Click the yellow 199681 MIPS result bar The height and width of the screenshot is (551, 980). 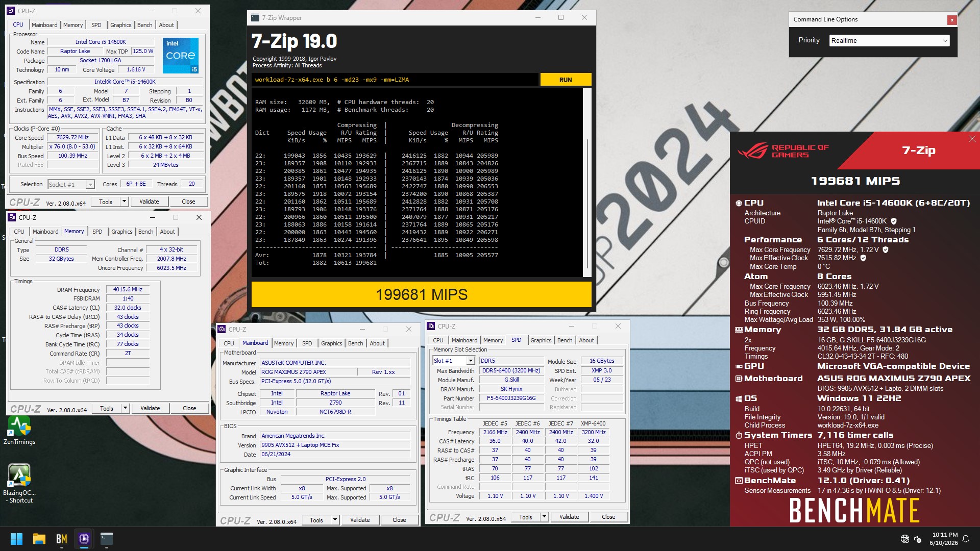click(421, 294)
